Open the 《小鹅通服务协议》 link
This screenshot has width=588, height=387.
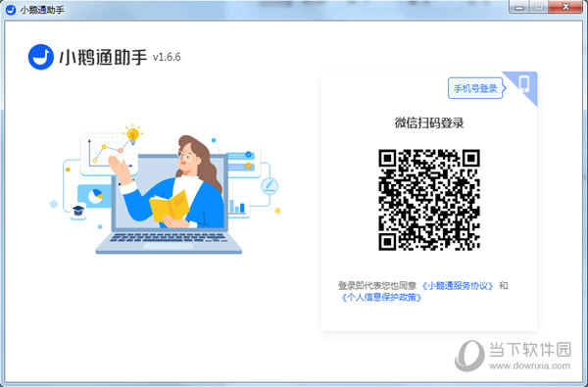pos(458,286)
